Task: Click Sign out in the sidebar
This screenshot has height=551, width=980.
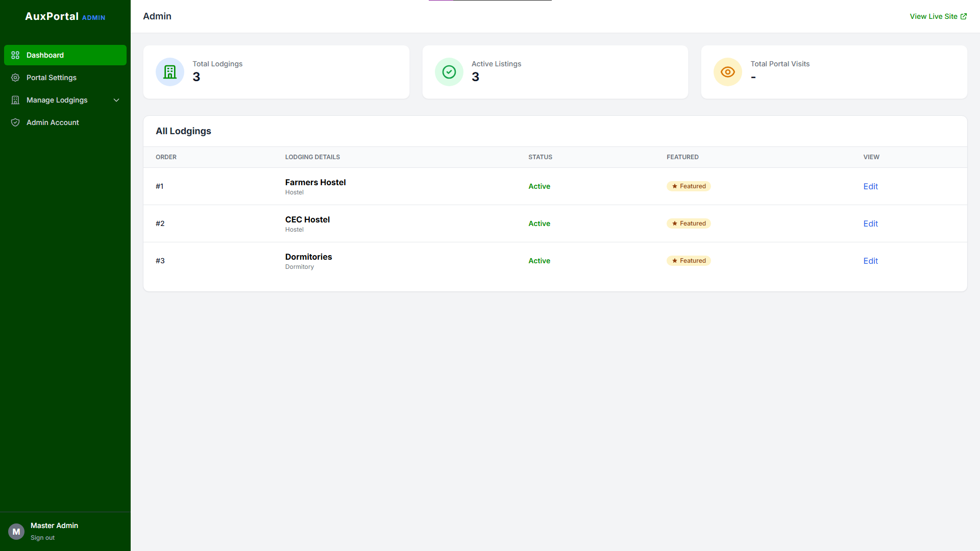Action: [42, 538]
